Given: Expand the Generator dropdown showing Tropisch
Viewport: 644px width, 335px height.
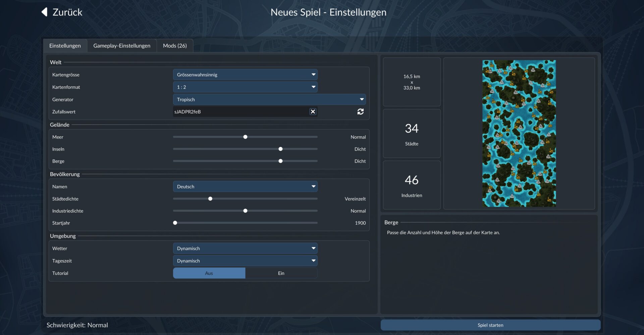Looking at the screenshot, I should pyautogui.click(x=269, y=99).
